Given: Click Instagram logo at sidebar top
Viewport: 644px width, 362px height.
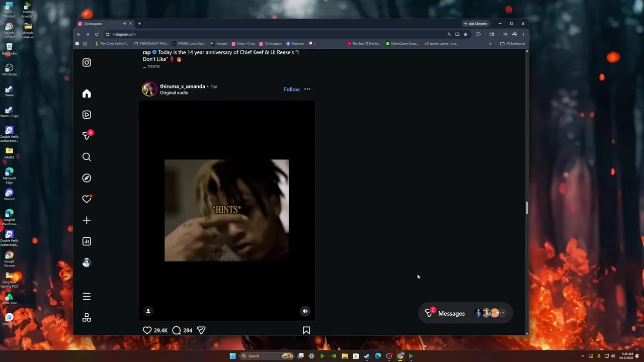Looking at the screenshot, I should click(x=87, y=62).
